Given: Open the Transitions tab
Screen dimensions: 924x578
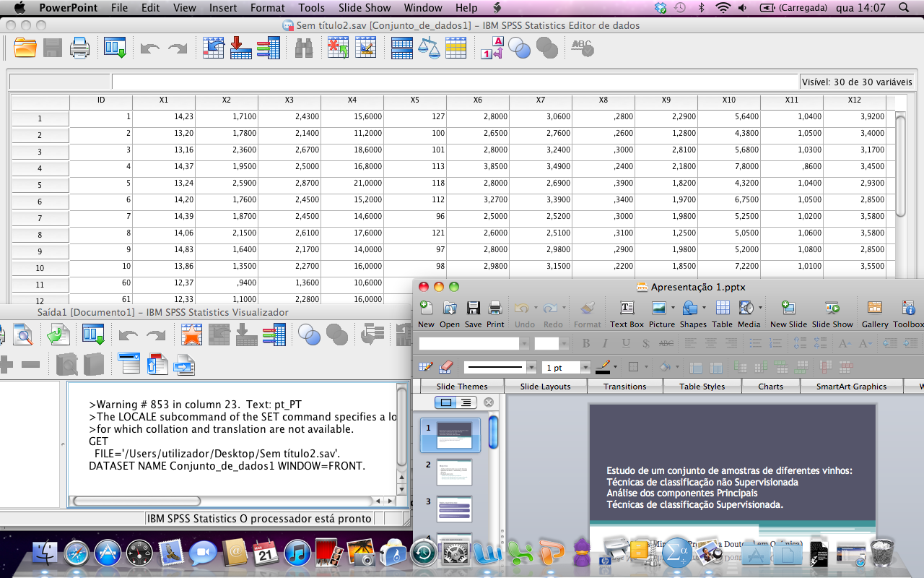Looking at the screenshot, I should [625, 387].
